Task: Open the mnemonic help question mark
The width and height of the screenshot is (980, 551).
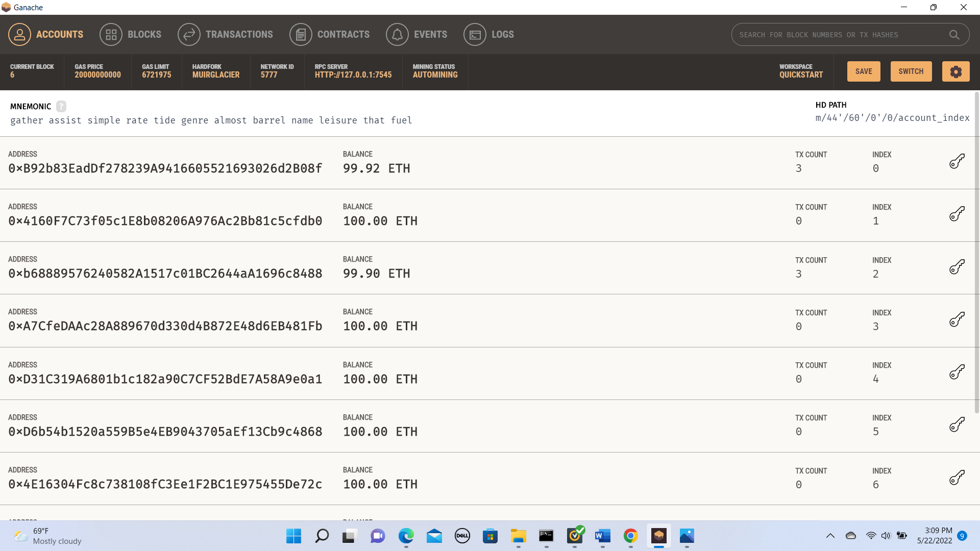Action: point(61,106)
